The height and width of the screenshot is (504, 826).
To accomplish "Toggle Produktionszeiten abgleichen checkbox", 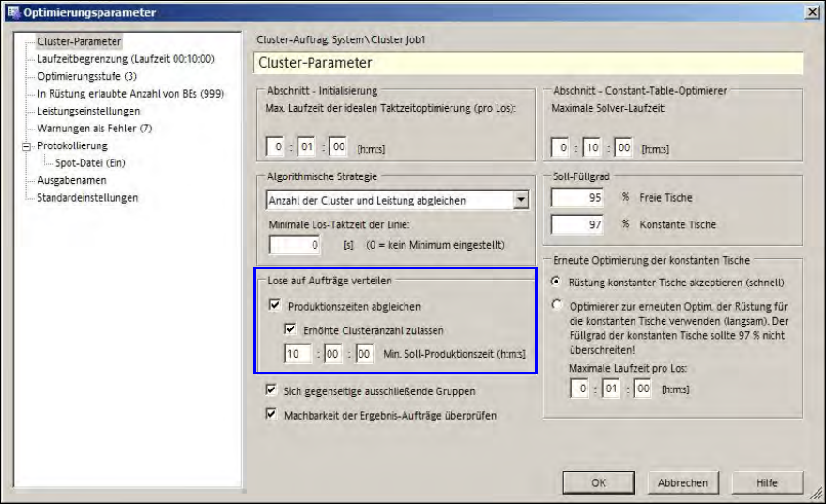I will [274, 305].
